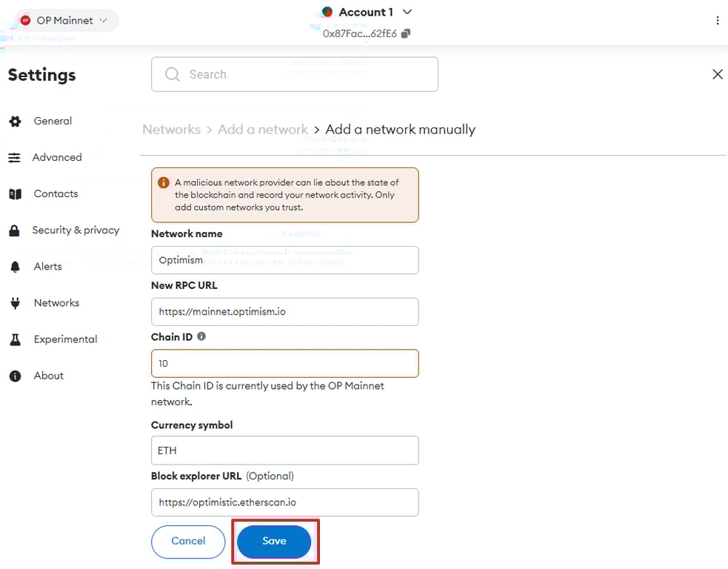Save the Optimism network

[x=274, y=542]
